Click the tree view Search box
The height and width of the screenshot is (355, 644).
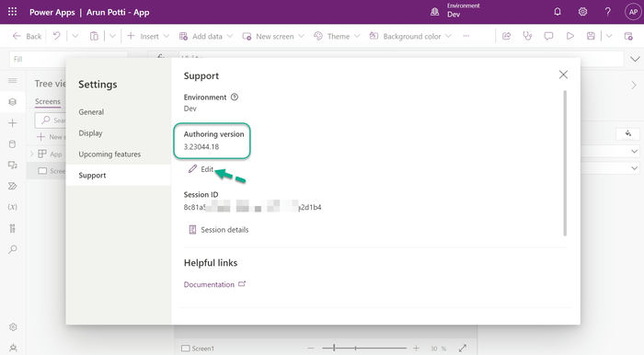(x=51, y=120)
